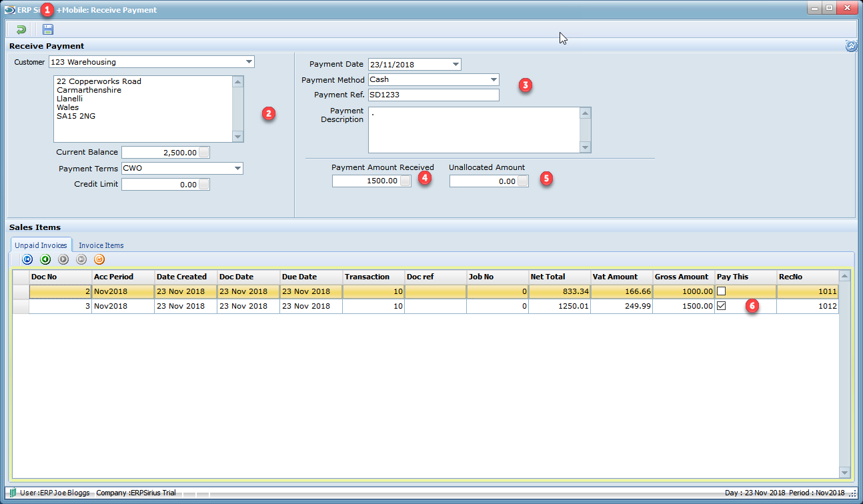Click RecNo cell 1012
The image size is (863, 504).
coord(808,306)
